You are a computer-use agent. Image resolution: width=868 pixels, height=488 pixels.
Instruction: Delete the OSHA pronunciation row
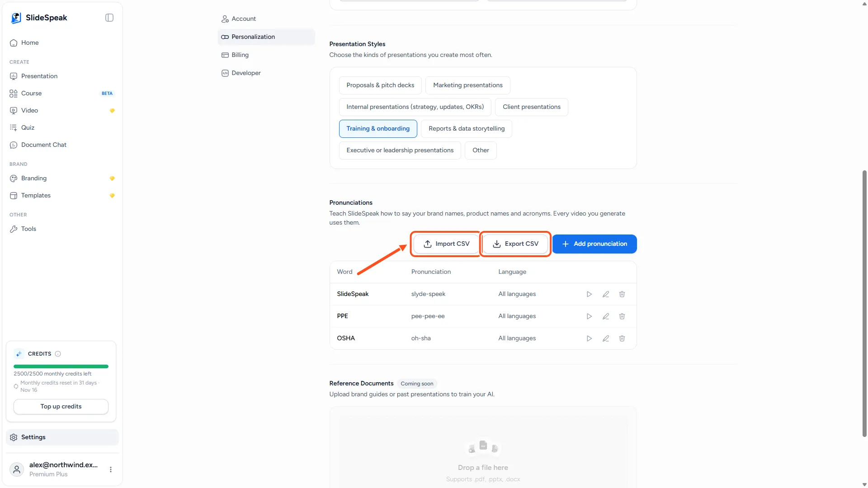coord(622,338)
